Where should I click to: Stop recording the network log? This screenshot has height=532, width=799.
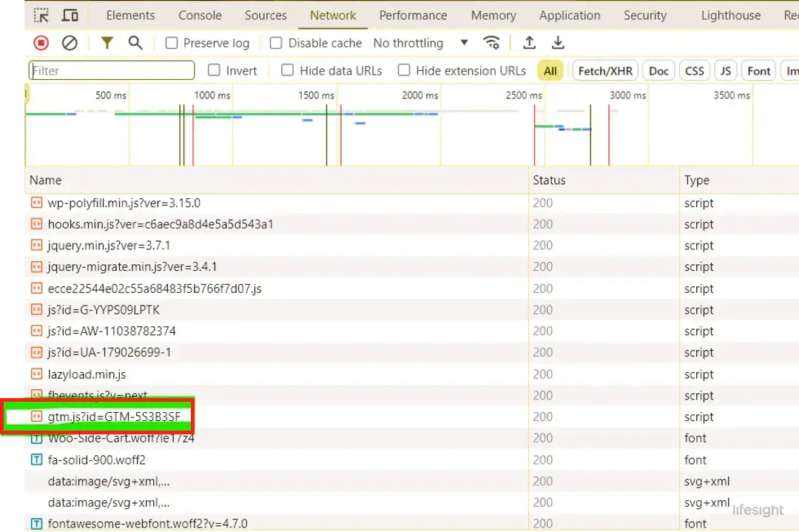41,43
